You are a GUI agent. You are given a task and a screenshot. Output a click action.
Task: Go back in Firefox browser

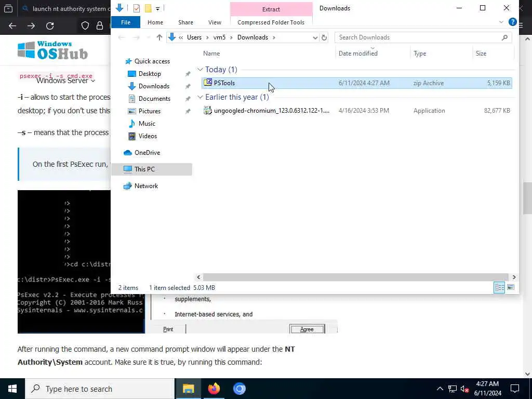12,26
